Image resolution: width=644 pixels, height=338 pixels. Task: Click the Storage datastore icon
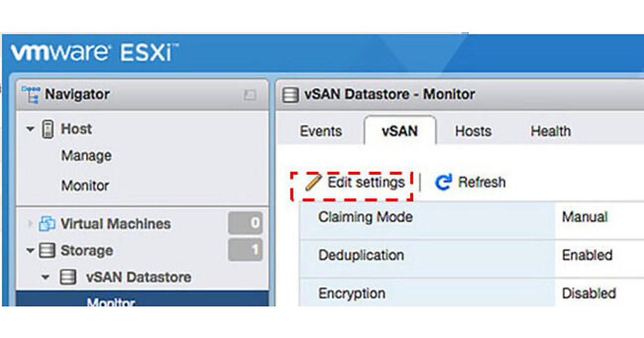[x=47, y=251]
